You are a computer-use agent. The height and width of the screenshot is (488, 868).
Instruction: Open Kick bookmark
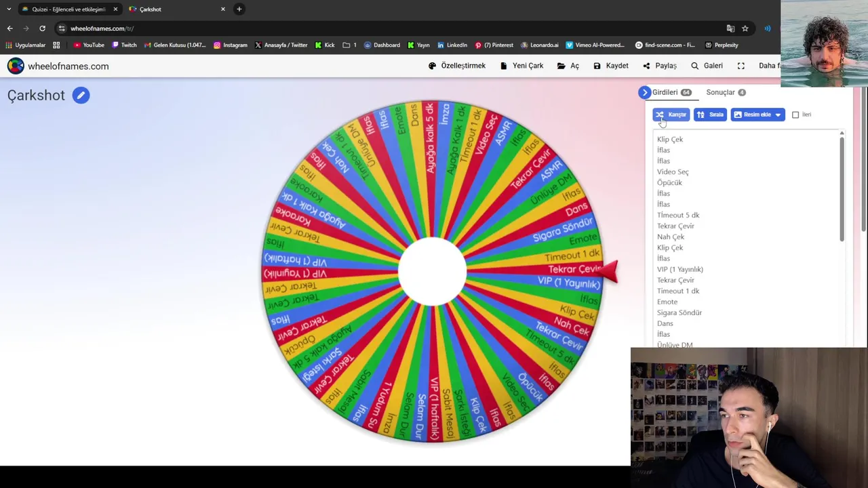(325, 45)
